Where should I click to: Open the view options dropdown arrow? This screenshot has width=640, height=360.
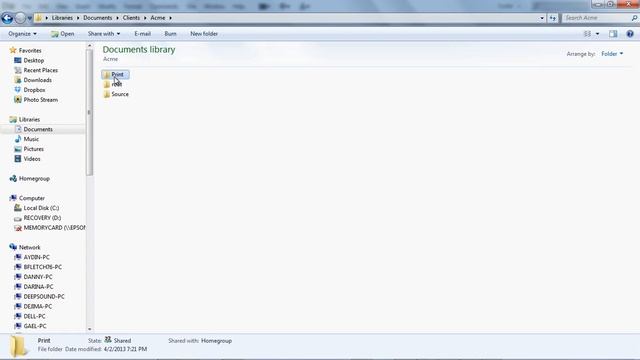pos(598,34)
